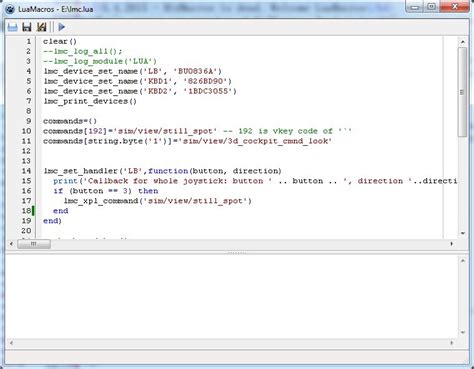The width and height of the screenshot is (474, 369).
Task: Click line number 20 in the gutter
Action: coord(26,231)
